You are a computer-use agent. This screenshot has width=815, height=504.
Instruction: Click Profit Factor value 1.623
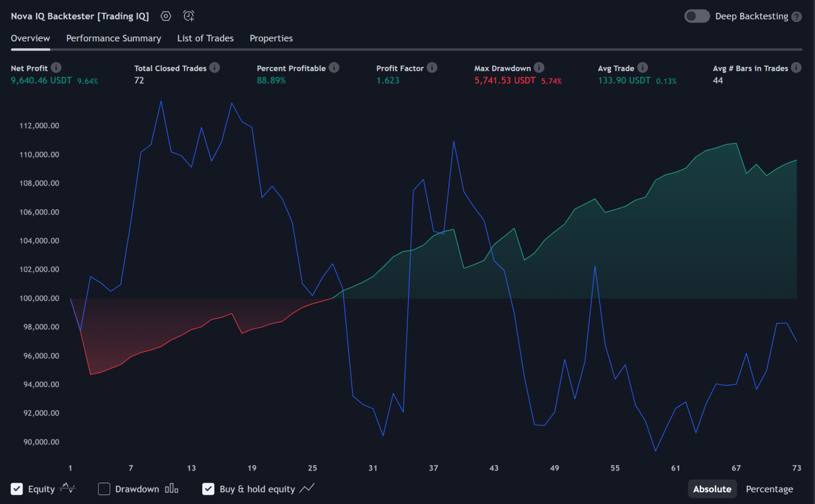388,80
